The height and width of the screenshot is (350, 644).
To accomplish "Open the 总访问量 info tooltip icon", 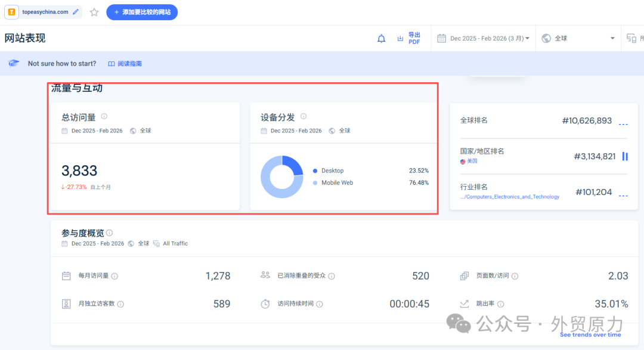I will (x=104, y=116).
